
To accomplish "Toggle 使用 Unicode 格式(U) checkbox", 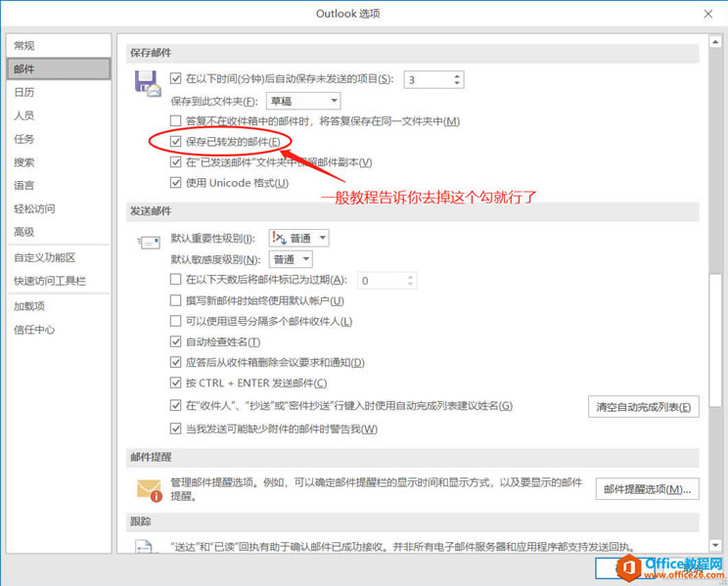I will pyautogui.click(x=175, y=183).
